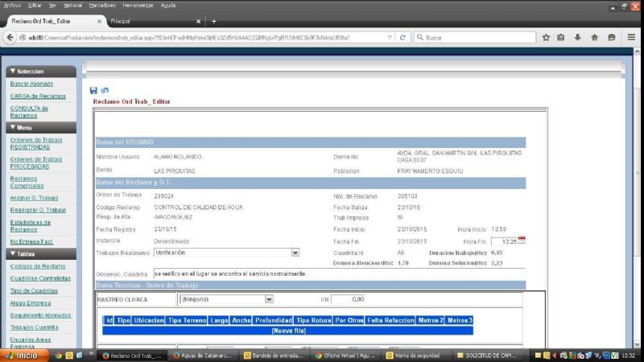Reload the page with the refresh icon
644x362 pixels.
pyautogui.click(x=402, y=38)
